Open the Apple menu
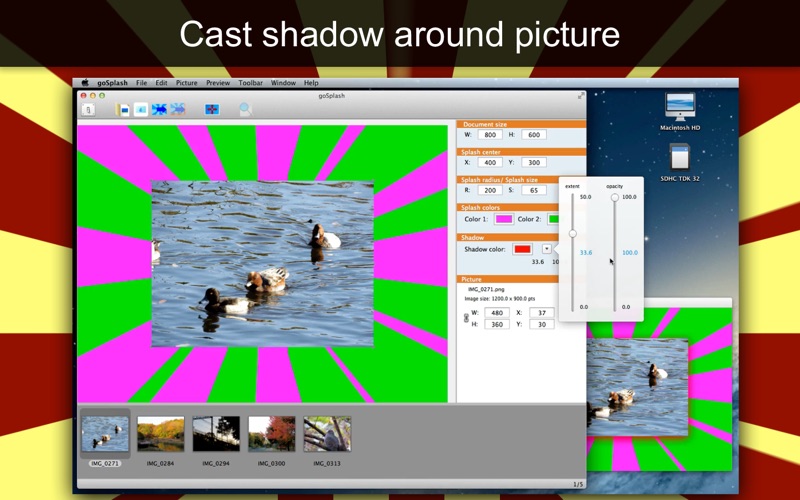The height and width of the screenshot is (500, 800). [x=85, y=83]
